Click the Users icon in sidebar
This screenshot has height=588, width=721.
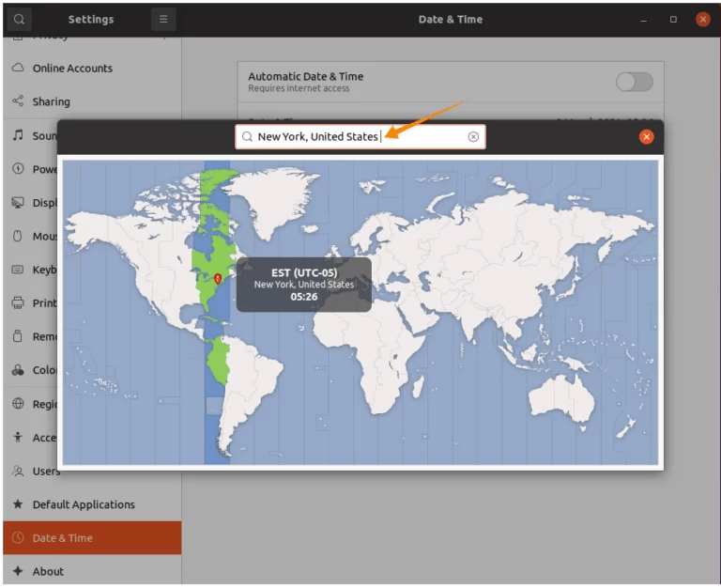point(18,471)
